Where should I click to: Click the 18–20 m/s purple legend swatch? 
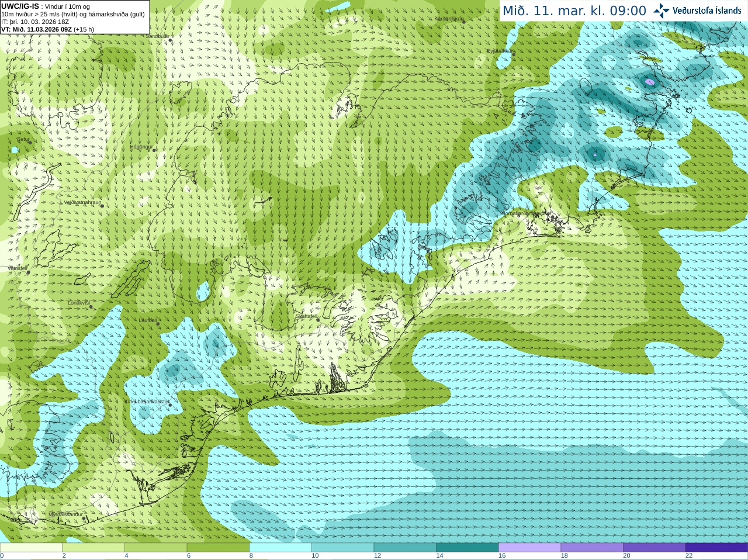592,548
